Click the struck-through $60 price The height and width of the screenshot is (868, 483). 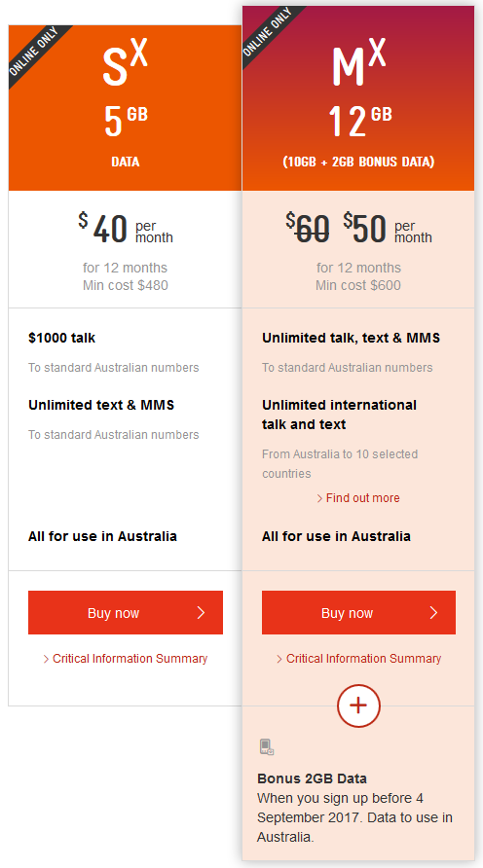pos(308,230)
